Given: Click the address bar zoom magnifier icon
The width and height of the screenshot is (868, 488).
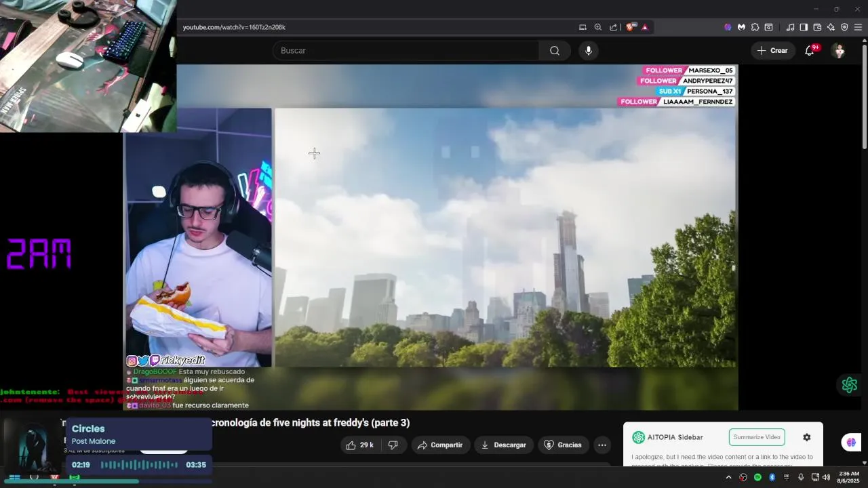Looking at the screenshot, I should tap(598, 27).
